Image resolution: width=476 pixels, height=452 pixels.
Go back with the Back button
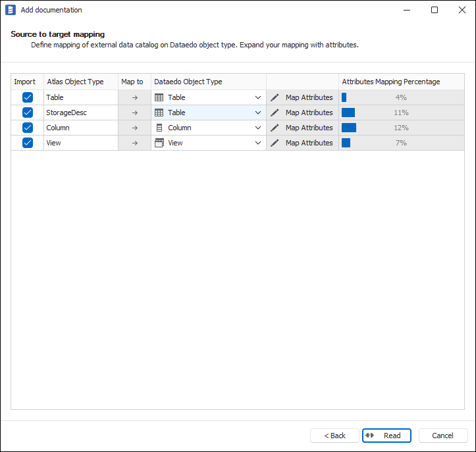point(334,436)
